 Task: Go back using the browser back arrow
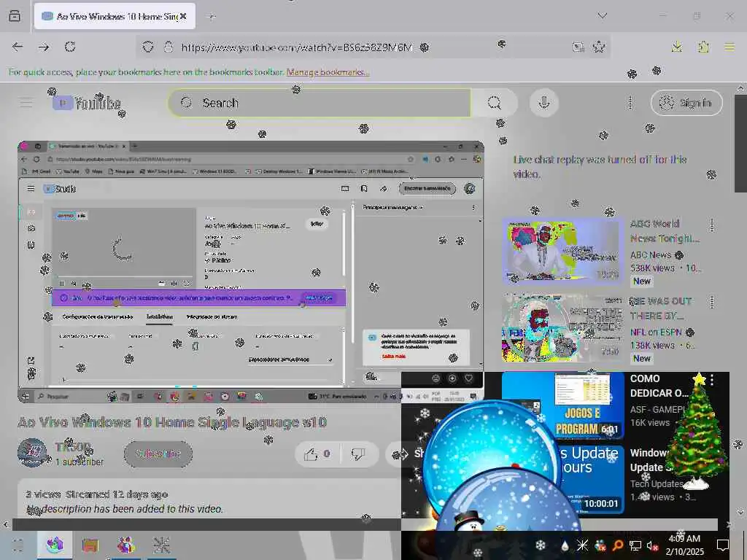(x=18, y=47)
